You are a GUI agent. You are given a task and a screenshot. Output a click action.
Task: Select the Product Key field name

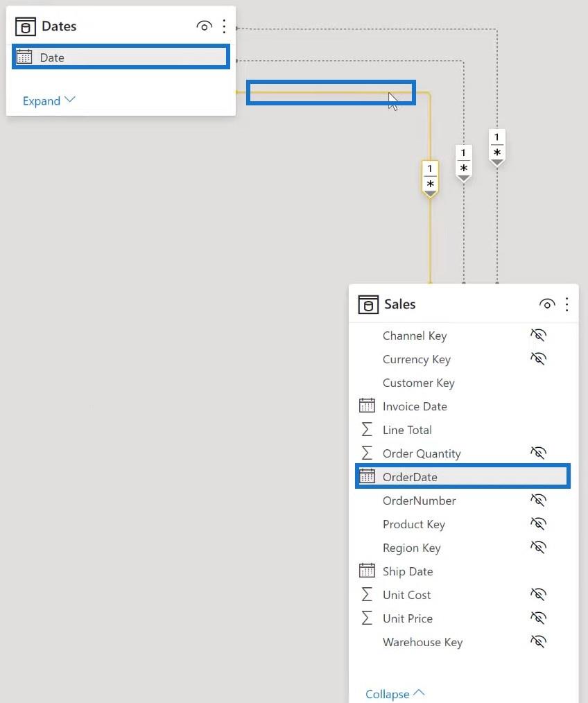[x=413, y=524]
